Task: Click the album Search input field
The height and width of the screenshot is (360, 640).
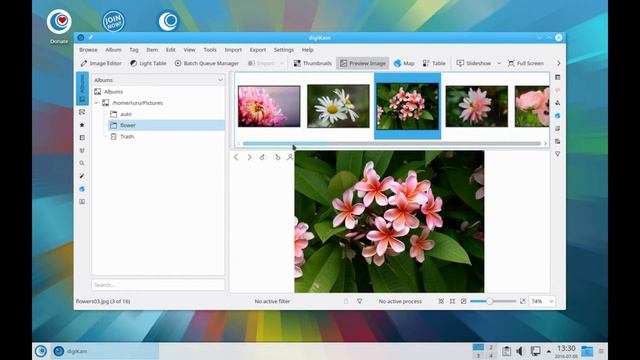Action: click(x=158, y=285)
